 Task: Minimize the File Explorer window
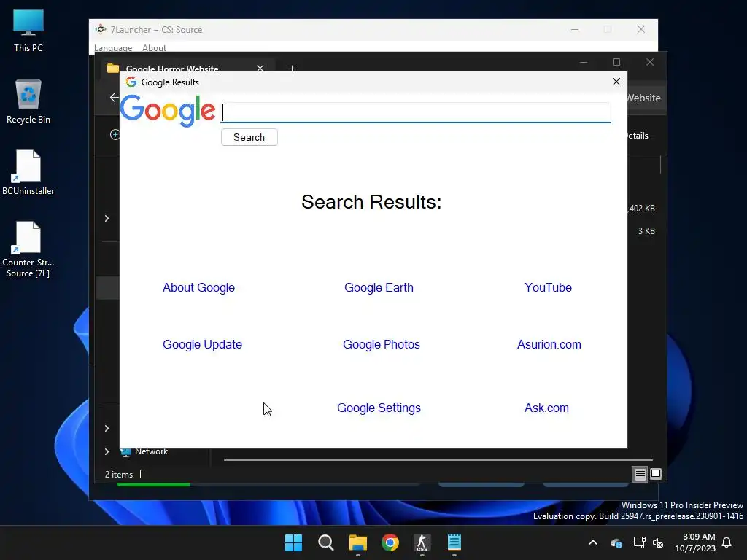click(584, 63)
